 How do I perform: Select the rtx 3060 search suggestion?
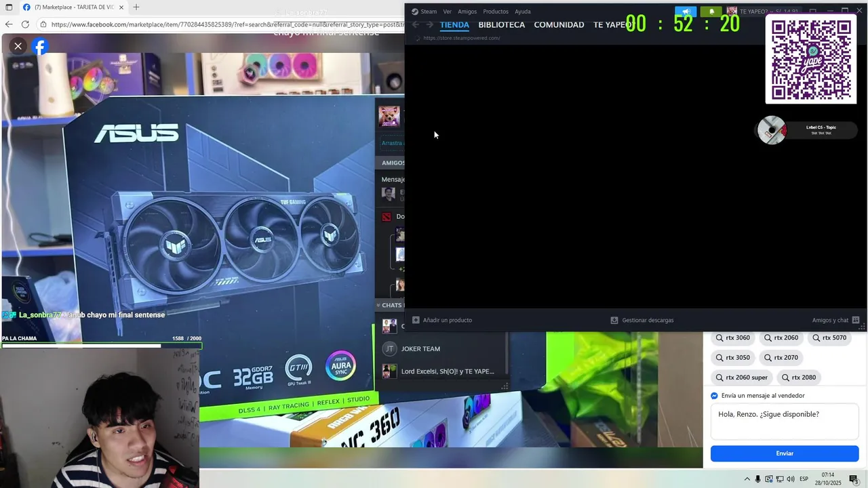pyautogui.click(x=733, y=338)
